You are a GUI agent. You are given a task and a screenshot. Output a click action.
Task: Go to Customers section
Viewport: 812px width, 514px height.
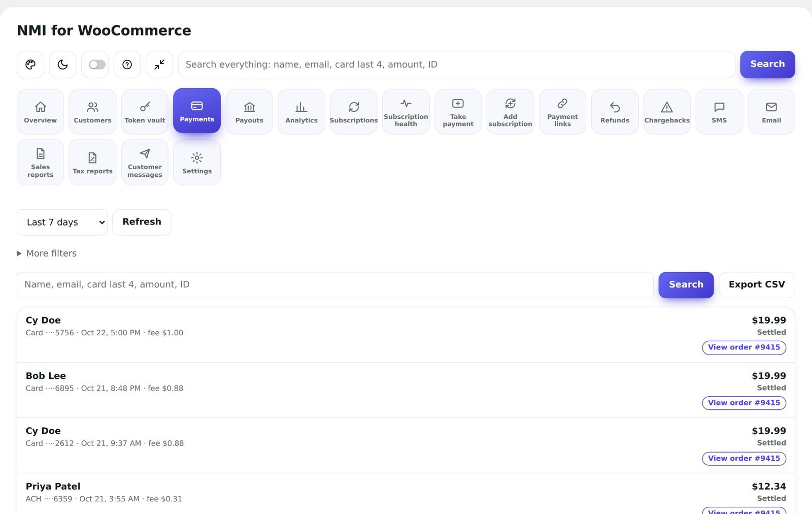click(92, 112)
